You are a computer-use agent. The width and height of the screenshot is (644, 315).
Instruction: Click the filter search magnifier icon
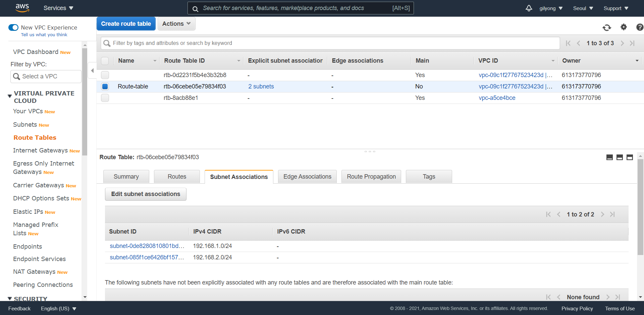[x=107, y=43]
